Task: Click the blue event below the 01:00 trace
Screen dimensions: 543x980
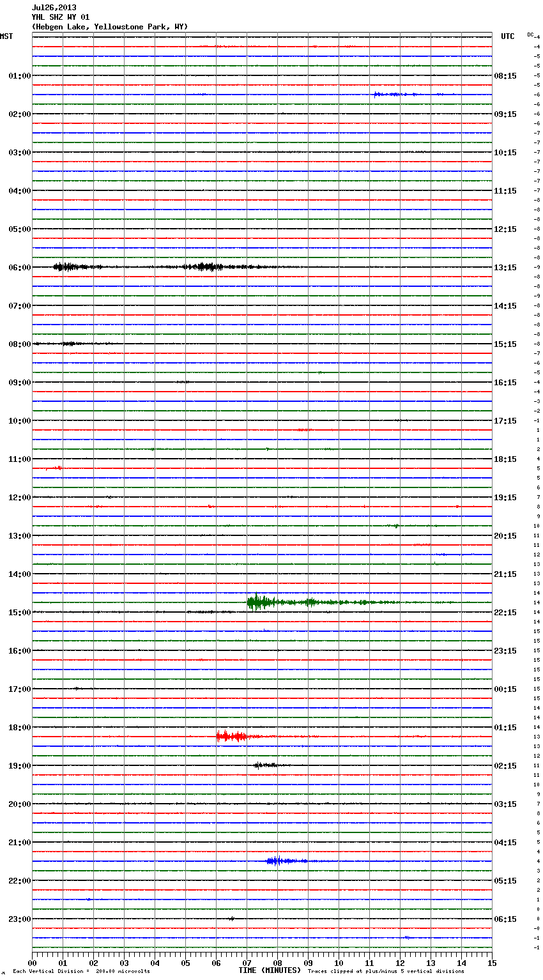Action: (395, 95)
